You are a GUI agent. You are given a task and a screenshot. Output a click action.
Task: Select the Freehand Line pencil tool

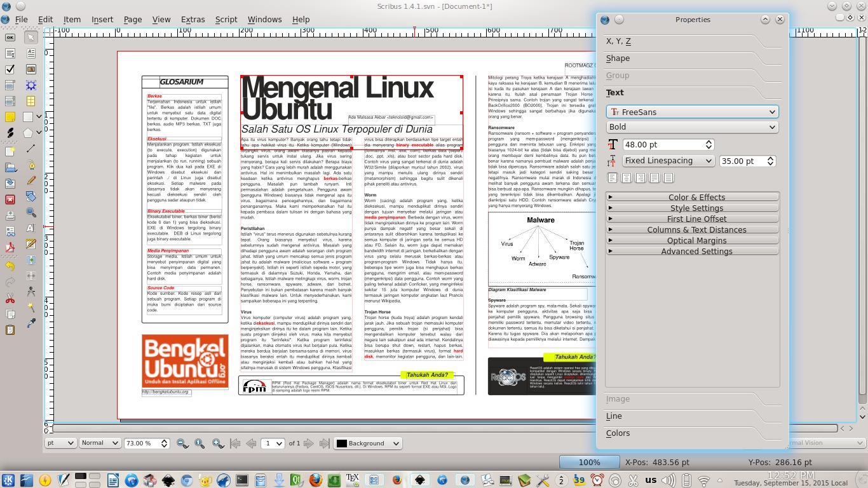click(31, 180)
